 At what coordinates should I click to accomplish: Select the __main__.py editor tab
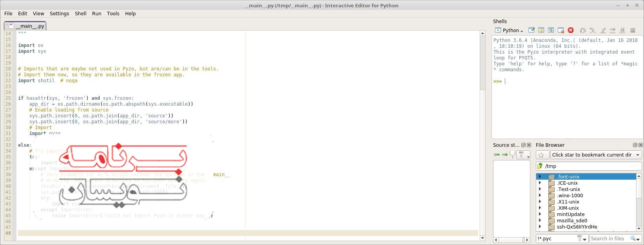[29, 26]
